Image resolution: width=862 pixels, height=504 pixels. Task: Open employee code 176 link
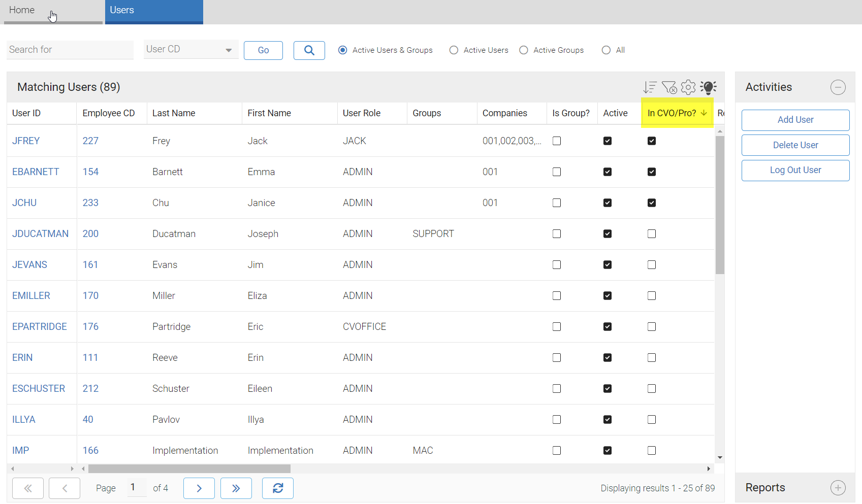pos(90,327)
